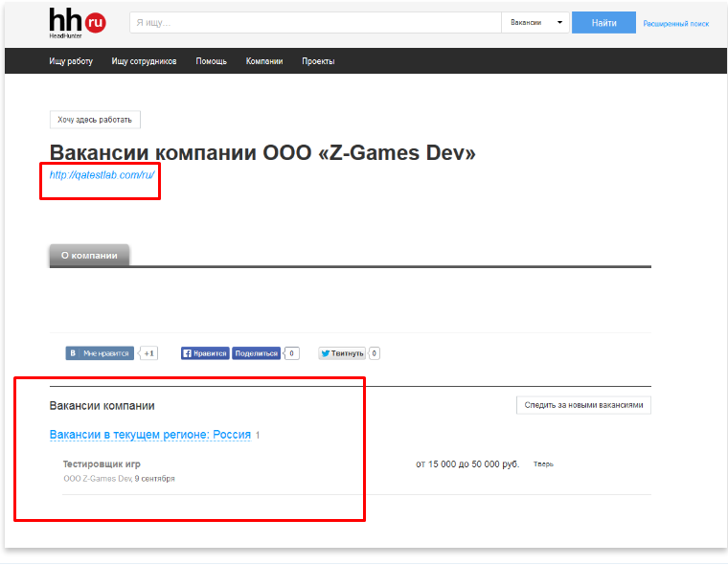728x565 pixels.
Task: Click Facebook share counter showing 0
Action: coord(291,353)
